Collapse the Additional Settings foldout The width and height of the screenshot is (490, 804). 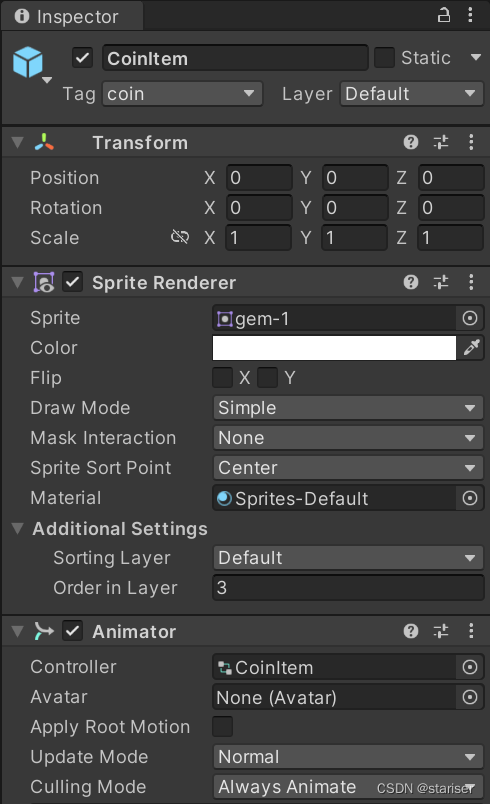17,528
